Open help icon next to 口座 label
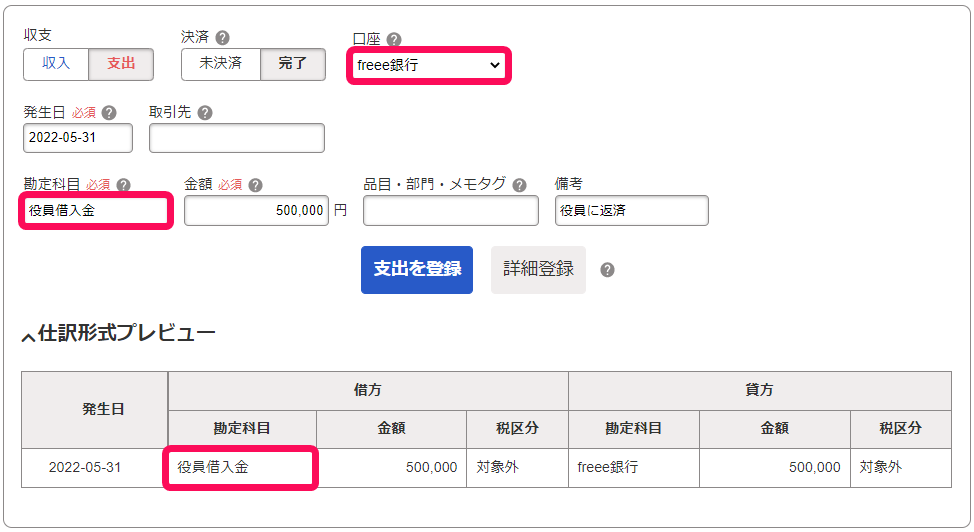 [x=394, y=40]
